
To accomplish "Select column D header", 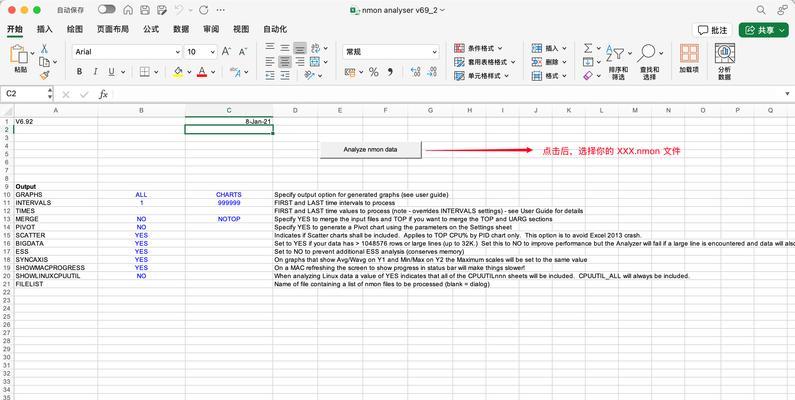I will [295, 110].
